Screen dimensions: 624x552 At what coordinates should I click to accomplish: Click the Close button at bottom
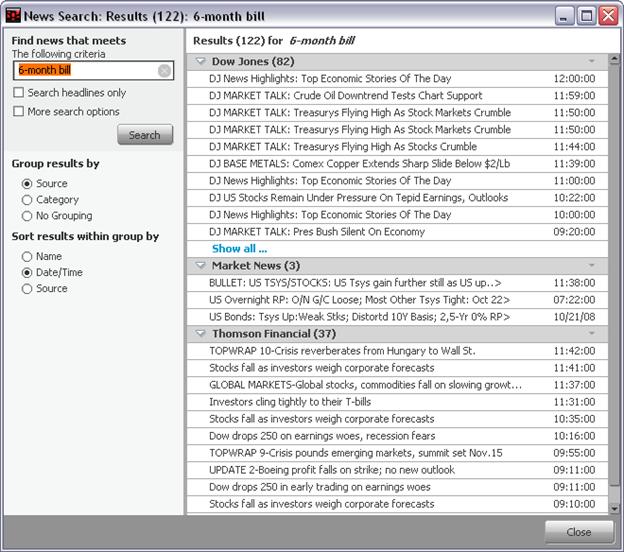(x=579, y=532)
